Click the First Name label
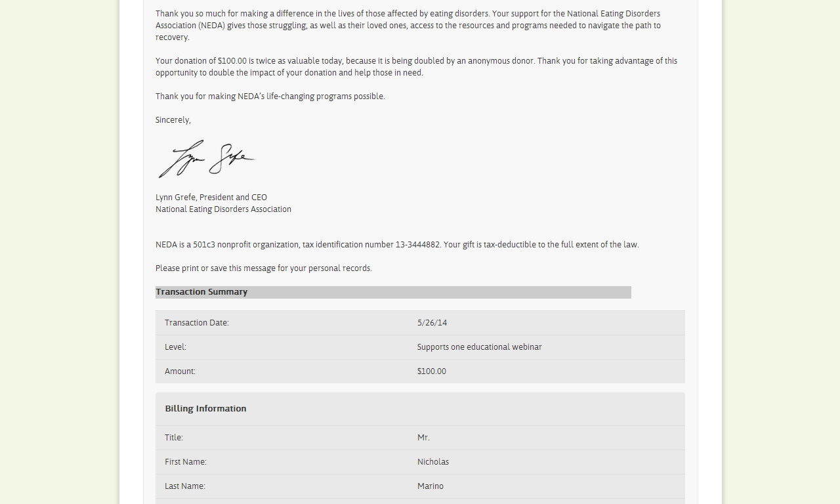840x504 pixels. (186, 462)
